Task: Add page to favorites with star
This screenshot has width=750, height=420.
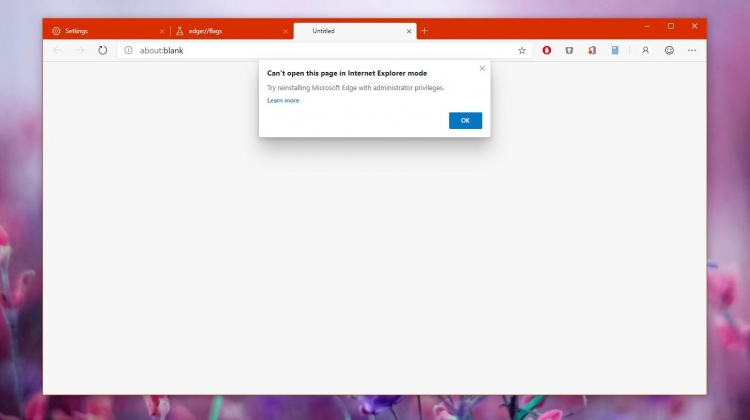Action: (522, 50)
